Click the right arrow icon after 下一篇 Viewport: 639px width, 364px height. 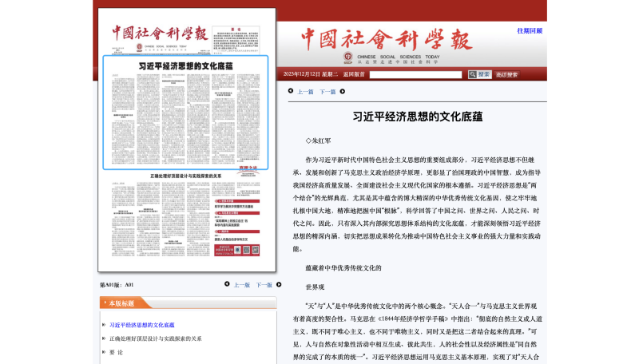point(342,92)
